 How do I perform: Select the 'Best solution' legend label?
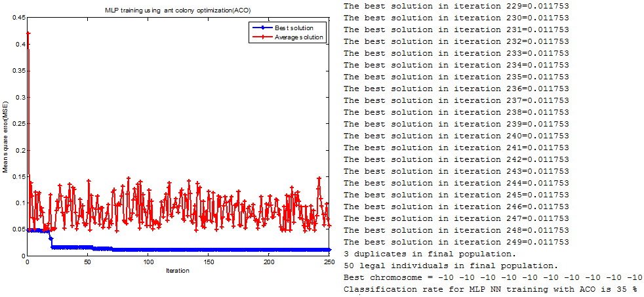point(295,28)
